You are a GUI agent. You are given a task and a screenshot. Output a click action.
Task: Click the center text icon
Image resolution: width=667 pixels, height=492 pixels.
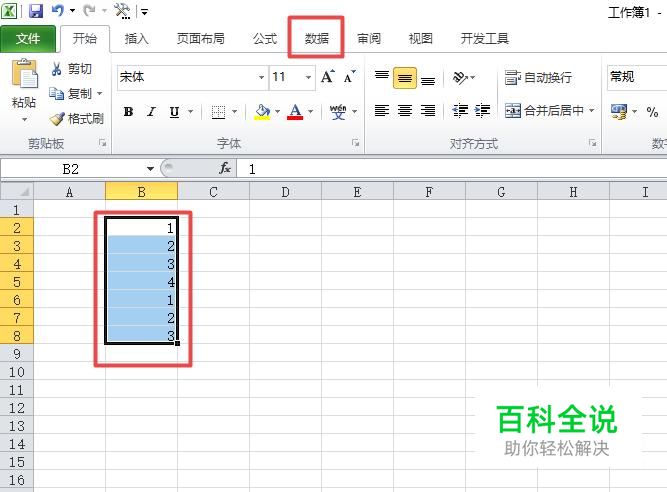[405, 111]
